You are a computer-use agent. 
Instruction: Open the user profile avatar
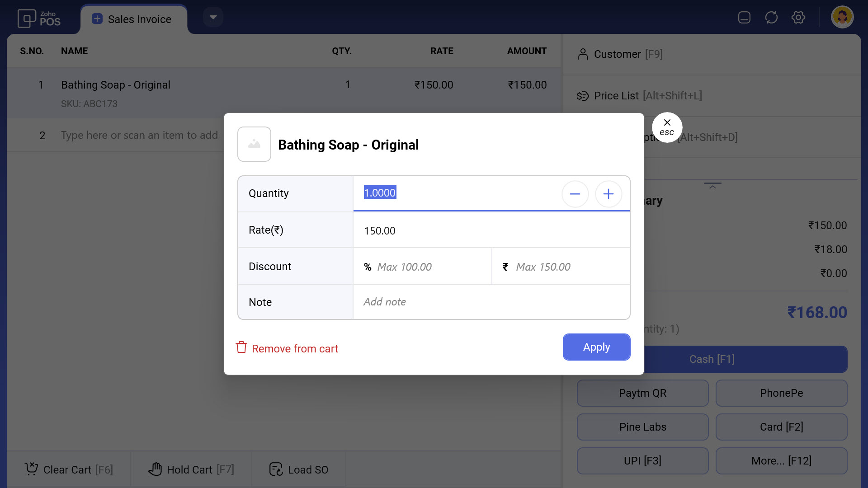(x=842, y=18)
